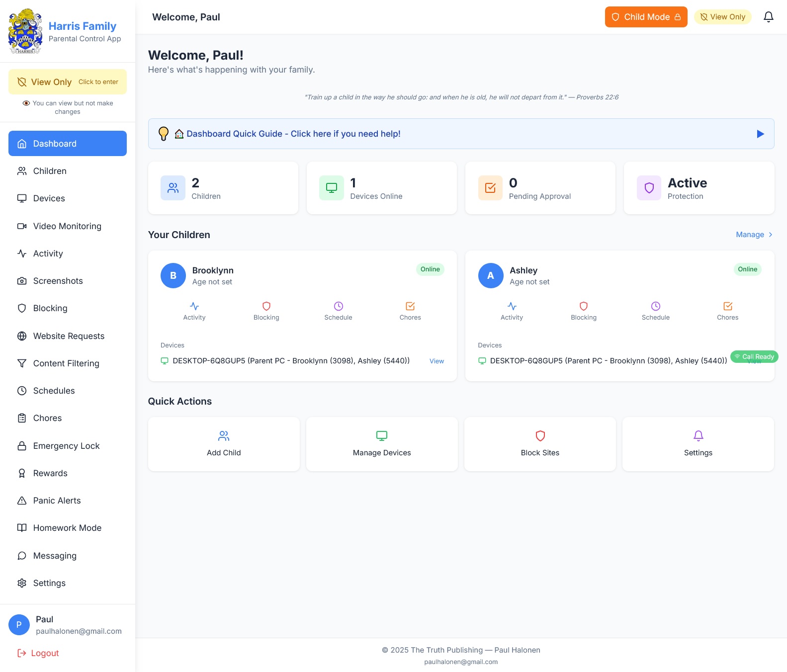Toggle the View Only pill in header
This screenshot has width=787, height=672.
coord(722,17)
